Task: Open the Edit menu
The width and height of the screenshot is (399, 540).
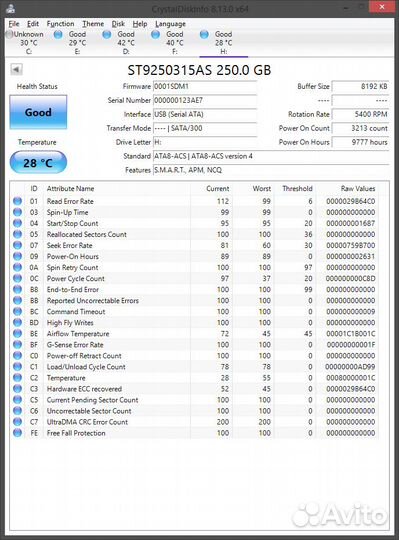Action: tap(33, 24)
